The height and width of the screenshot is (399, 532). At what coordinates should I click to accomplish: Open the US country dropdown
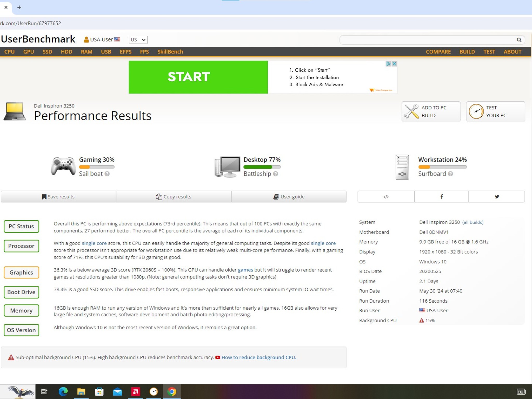pos(138,40)
